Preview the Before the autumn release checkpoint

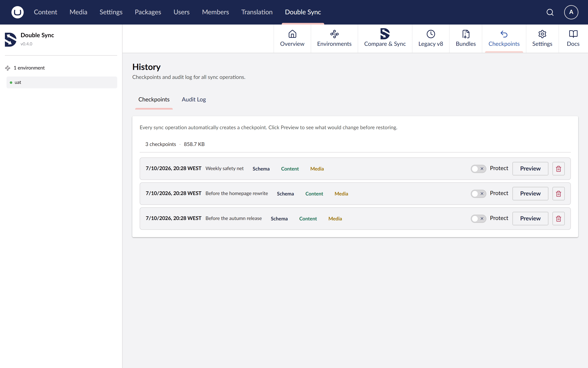coord(530,219)
